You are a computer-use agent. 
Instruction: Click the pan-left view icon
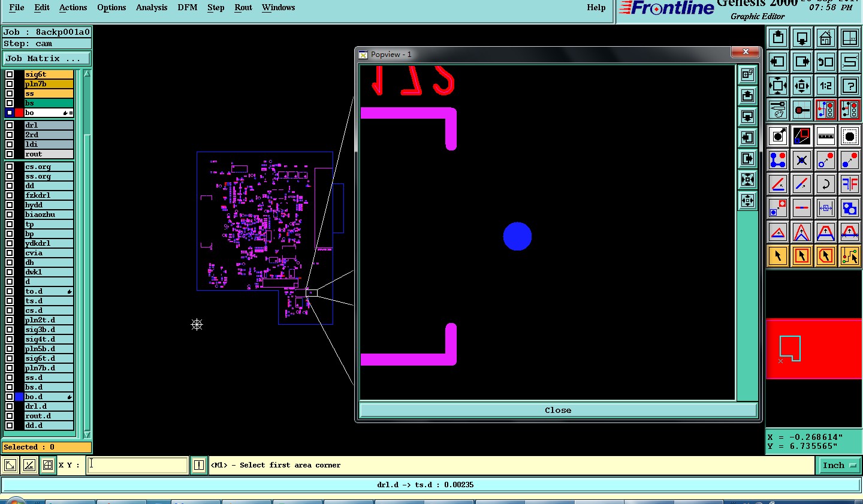(x=778, y=62)
